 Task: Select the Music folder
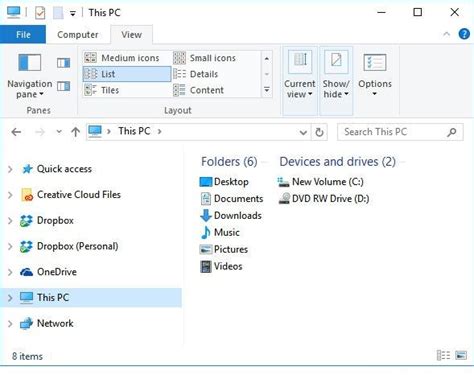220,233
